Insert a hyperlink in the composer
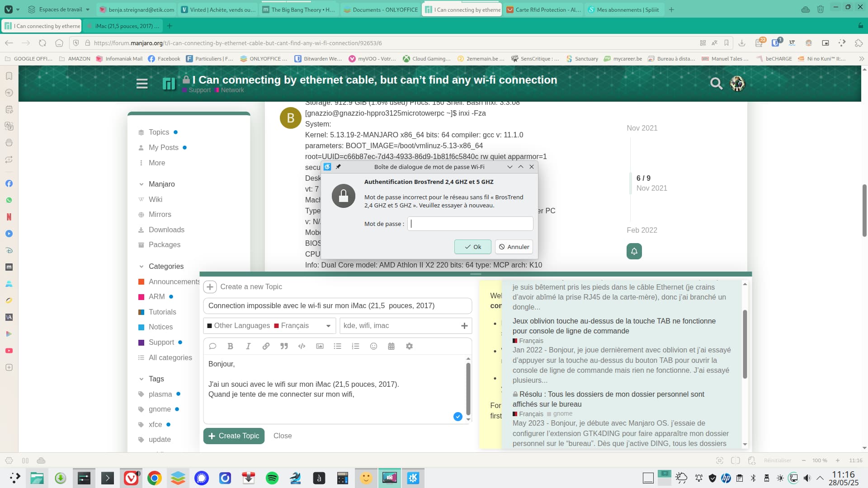Viewport: 868px width, 488px height. [x=266, y=346]
